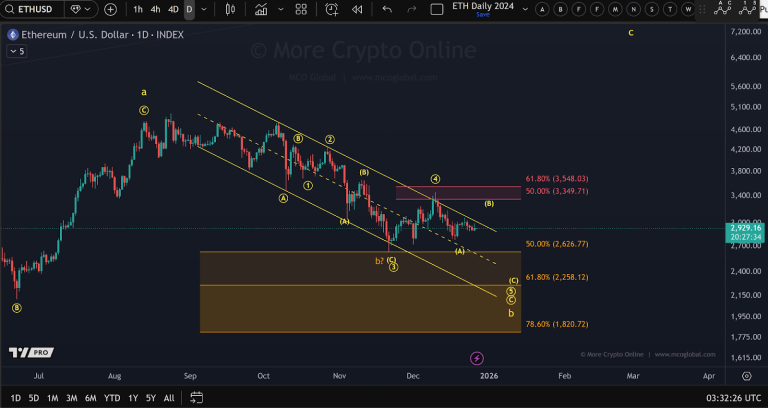Switch to the 4h timeframe
The image size is (768, 408).
click(x=155, y=9)
